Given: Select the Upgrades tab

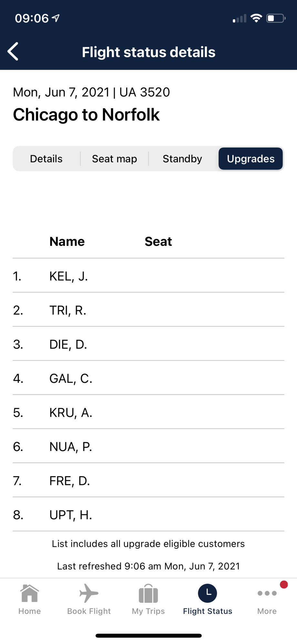Looking at the screenshot, I should (251, 159).
